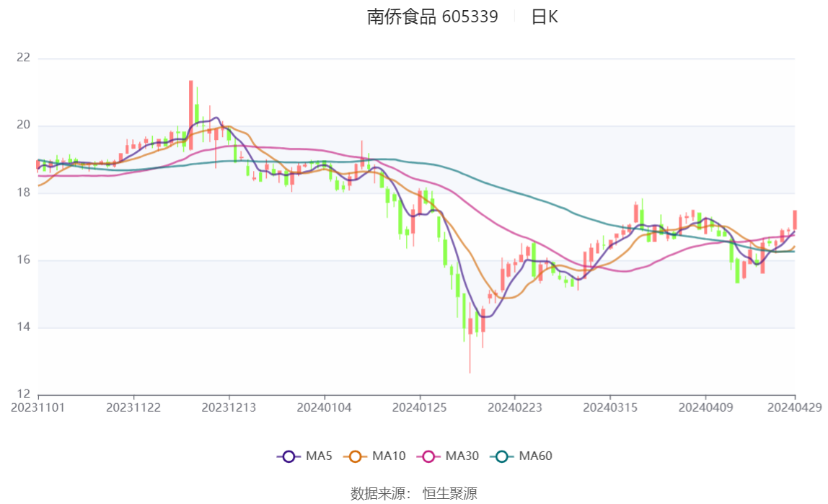Image resolution: width=828 pixels, height=504 pixels.
Task: Click the 20231122 date axis label
Action: [133, 407]
